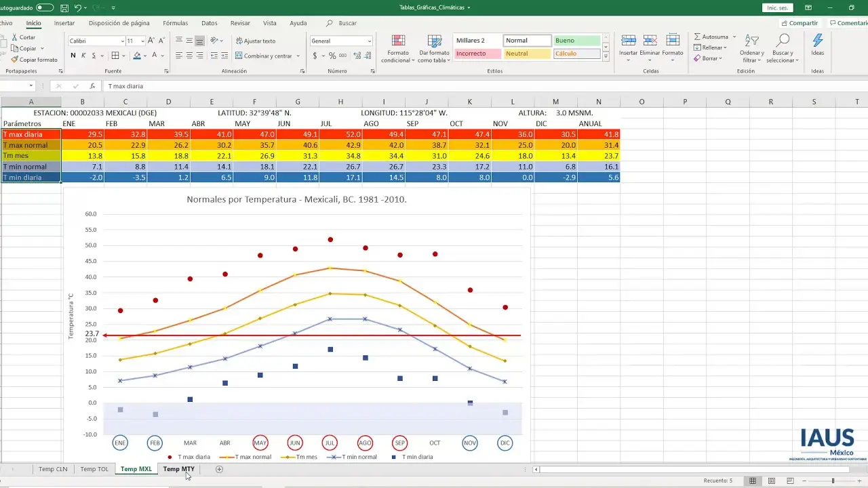Apply percent style format

[332, 56]
